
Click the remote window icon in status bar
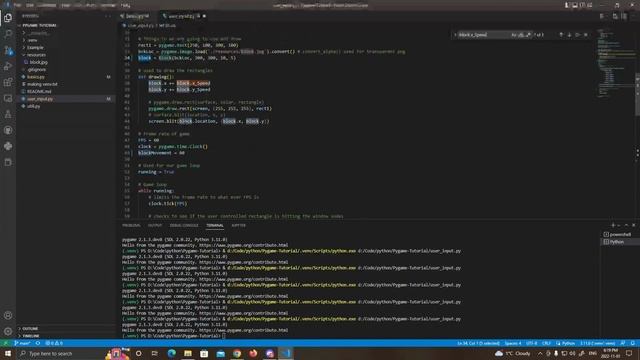(5, 343)
